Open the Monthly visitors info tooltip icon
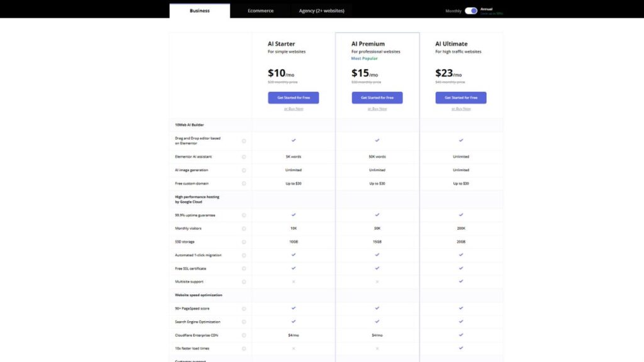The height and width of the screenshot is (362, 644). coord(244,228)
